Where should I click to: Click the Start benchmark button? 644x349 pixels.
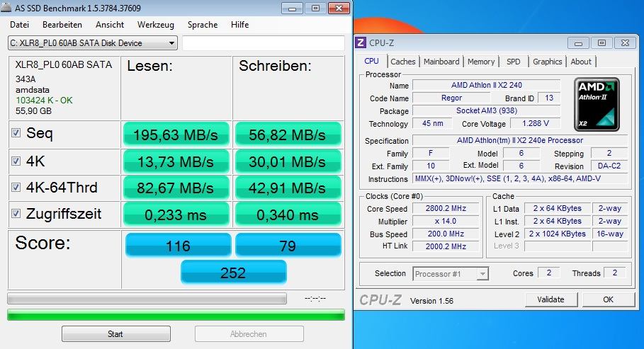[115, 334]
